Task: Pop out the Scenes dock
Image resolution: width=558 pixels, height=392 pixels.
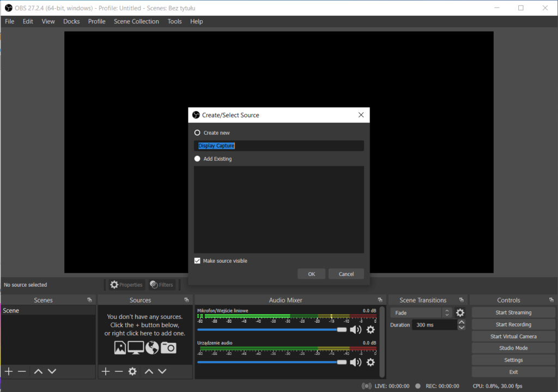Action: point(89,300)
